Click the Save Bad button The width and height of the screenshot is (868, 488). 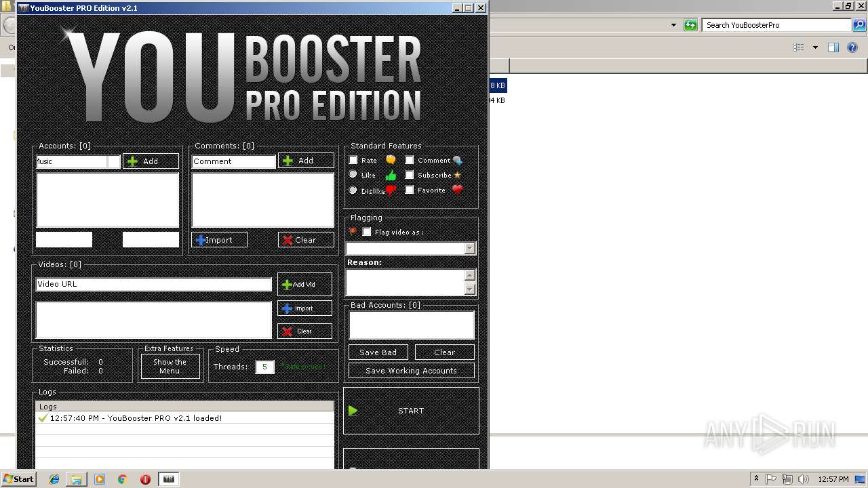(x=378, y=352)
